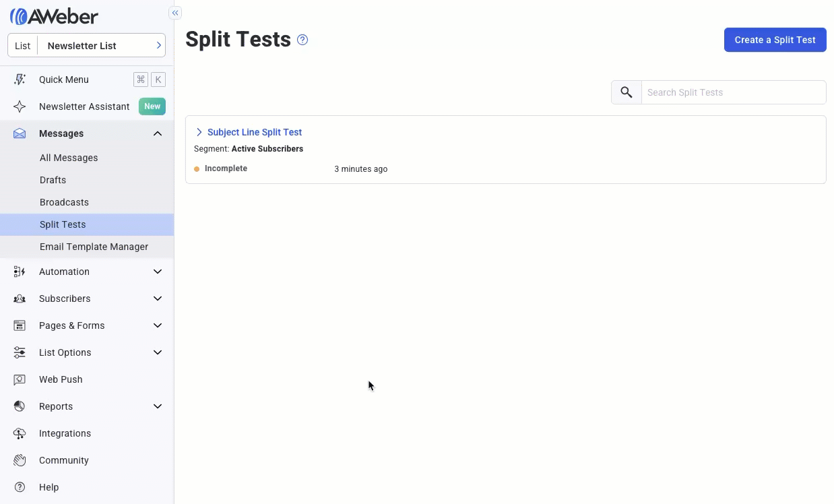Click the search magnifier icon

626,92
